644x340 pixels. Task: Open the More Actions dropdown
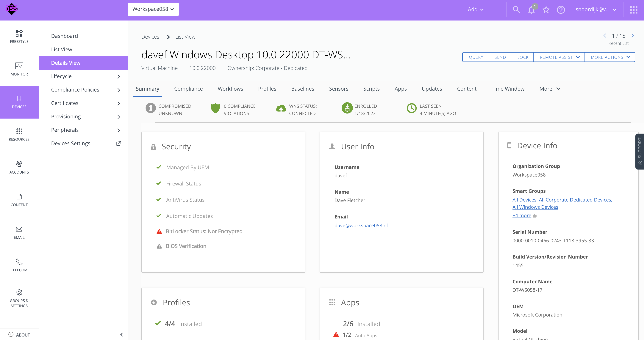pos(609,57)
